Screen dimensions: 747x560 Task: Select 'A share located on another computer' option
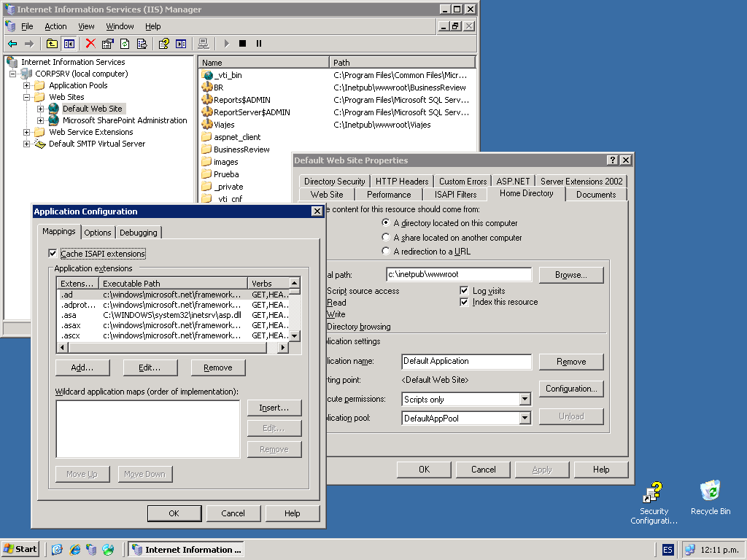[386, 237]
